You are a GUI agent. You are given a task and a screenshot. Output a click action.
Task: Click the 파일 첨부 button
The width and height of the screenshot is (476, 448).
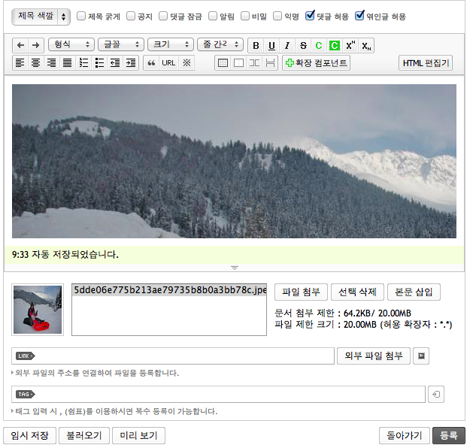point(301,292)
